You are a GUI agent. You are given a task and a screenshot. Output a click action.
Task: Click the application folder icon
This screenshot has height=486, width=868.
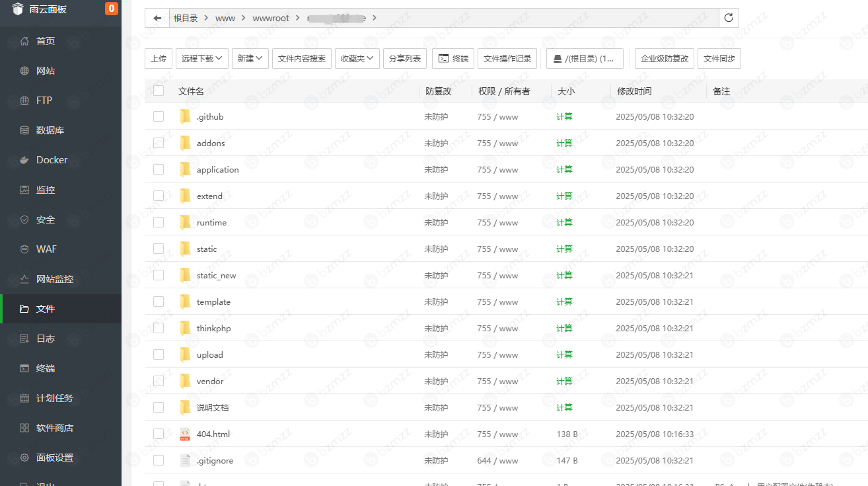point(185,169)
